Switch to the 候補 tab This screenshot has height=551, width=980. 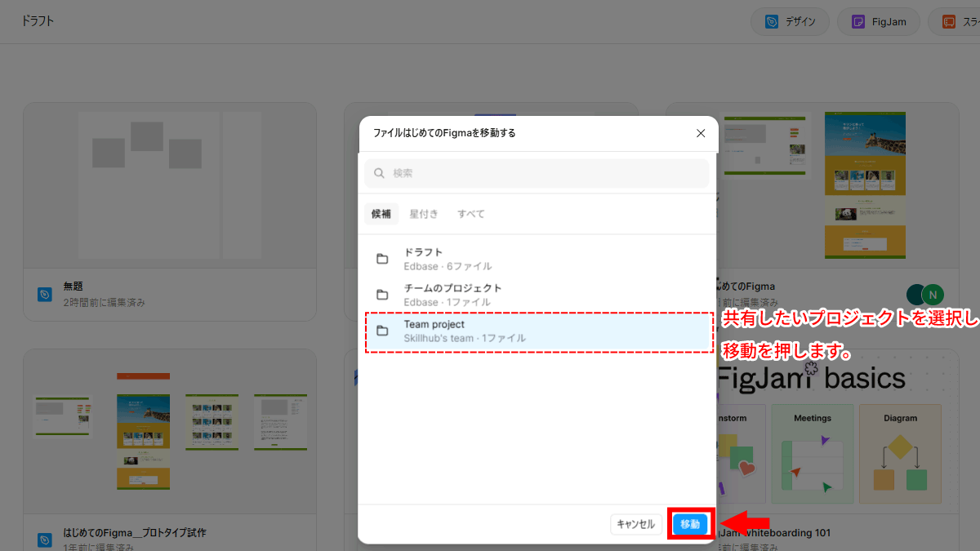pos(381,214)
